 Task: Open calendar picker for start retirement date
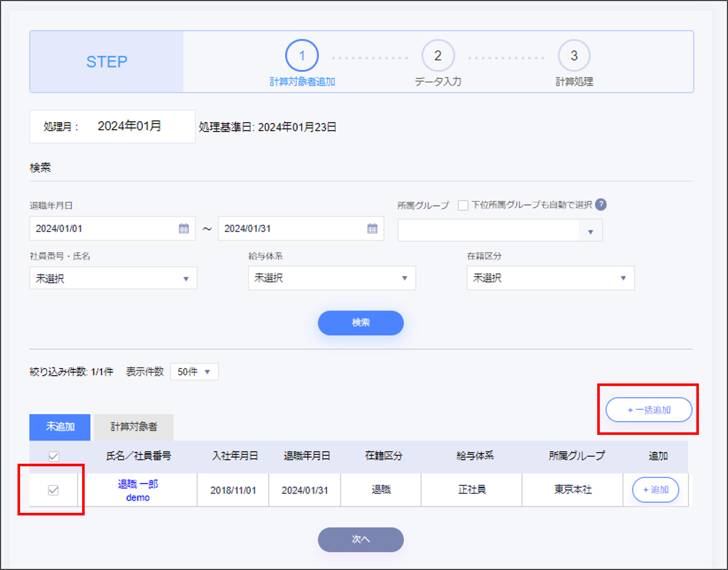(184, 229)
